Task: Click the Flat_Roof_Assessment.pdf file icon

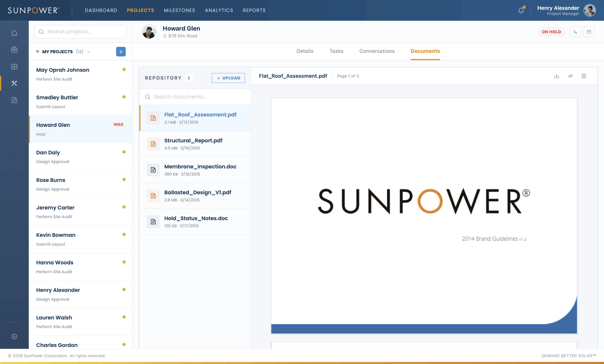Action: 153,118
